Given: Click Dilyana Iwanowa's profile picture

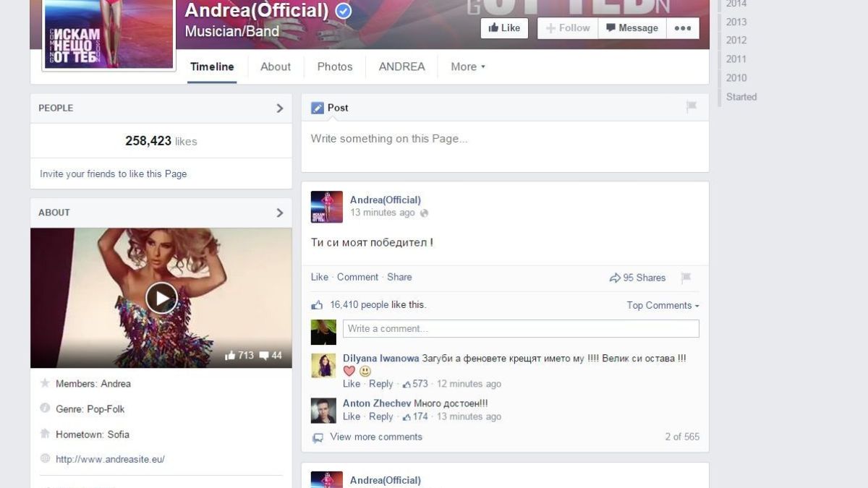Looking at the screenshot, I should (323, 365).
